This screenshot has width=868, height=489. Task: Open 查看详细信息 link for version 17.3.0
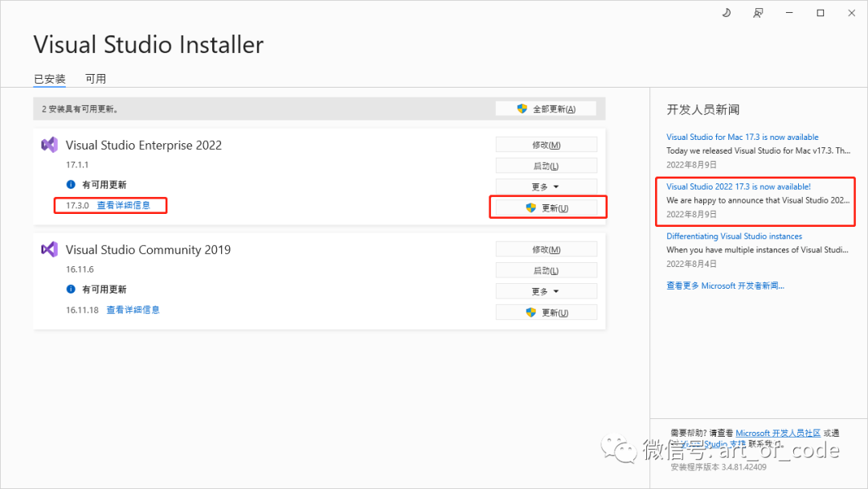(x=124, y=205)
